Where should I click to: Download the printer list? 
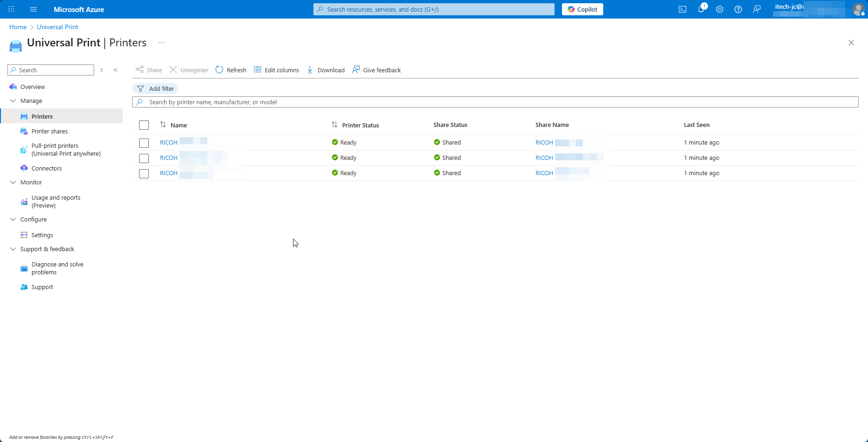(x=326, y=70)
